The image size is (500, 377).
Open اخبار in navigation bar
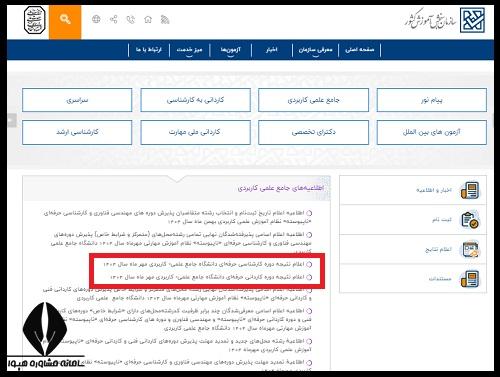click(x=272, y=50)
